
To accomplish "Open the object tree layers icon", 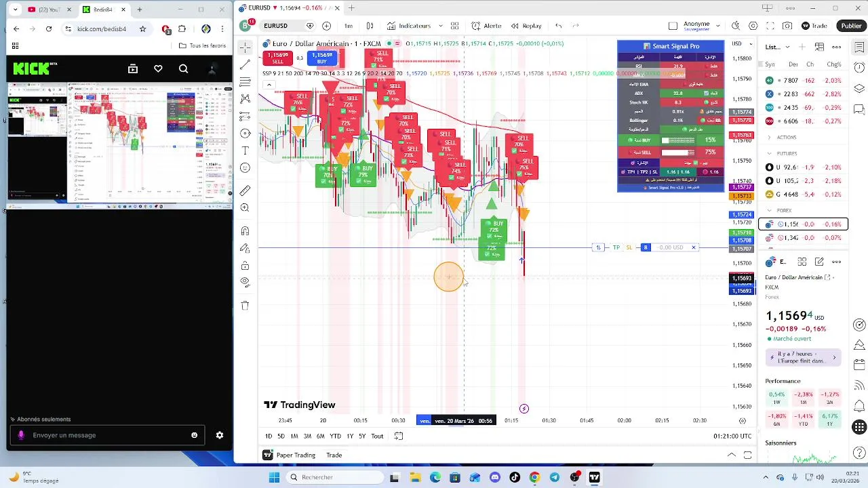I will pos(859,88).
